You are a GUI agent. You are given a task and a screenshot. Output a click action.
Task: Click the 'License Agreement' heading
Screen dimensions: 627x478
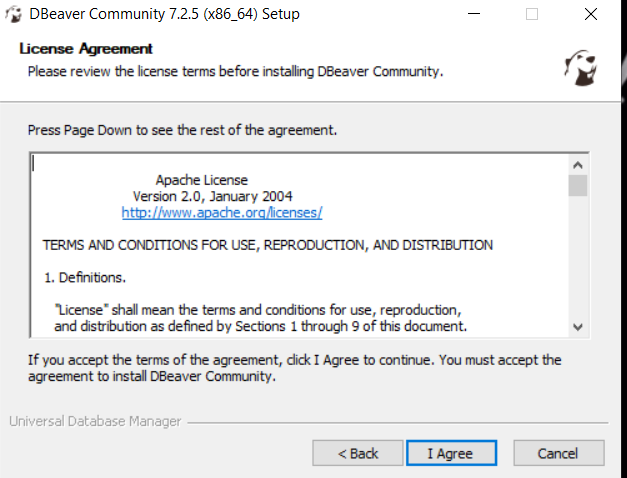86,49
